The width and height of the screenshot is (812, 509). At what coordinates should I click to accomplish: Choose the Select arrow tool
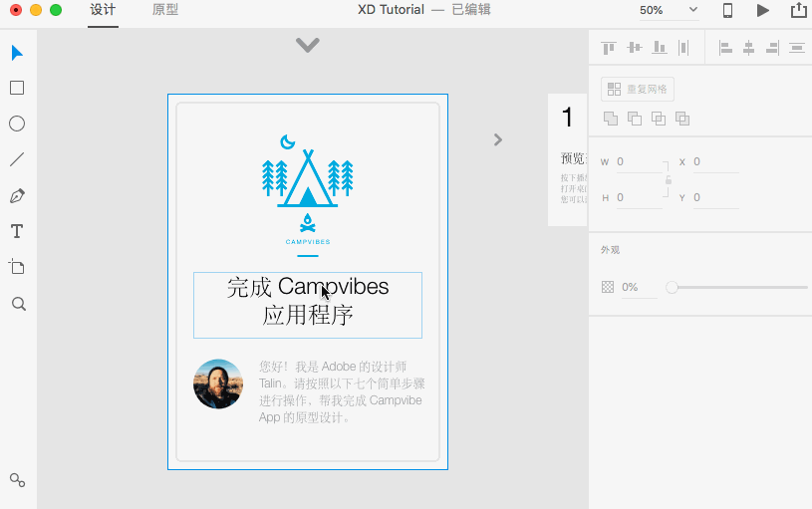(x=17, y=53)
